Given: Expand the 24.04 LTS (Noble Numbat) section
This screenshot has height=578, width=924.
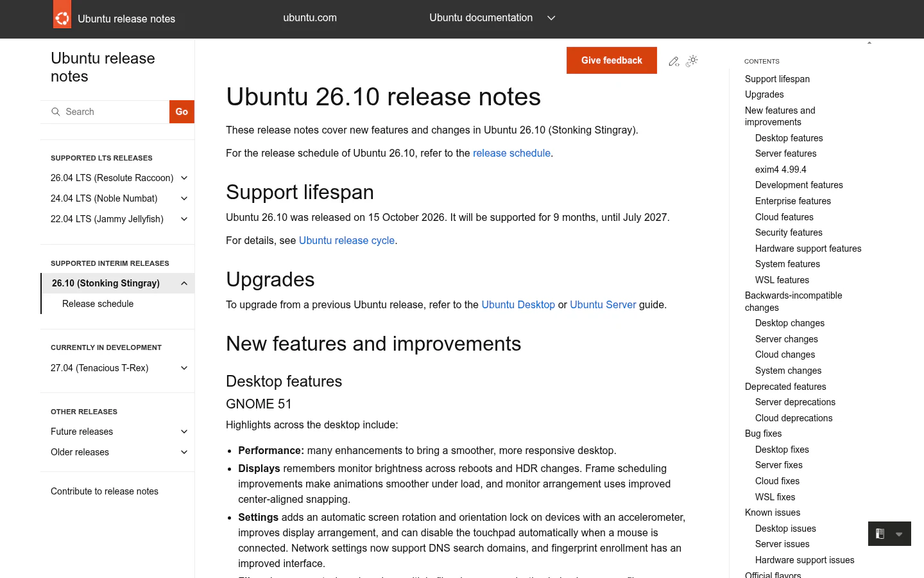Looking at the screenshot, I should coord(184,198).
